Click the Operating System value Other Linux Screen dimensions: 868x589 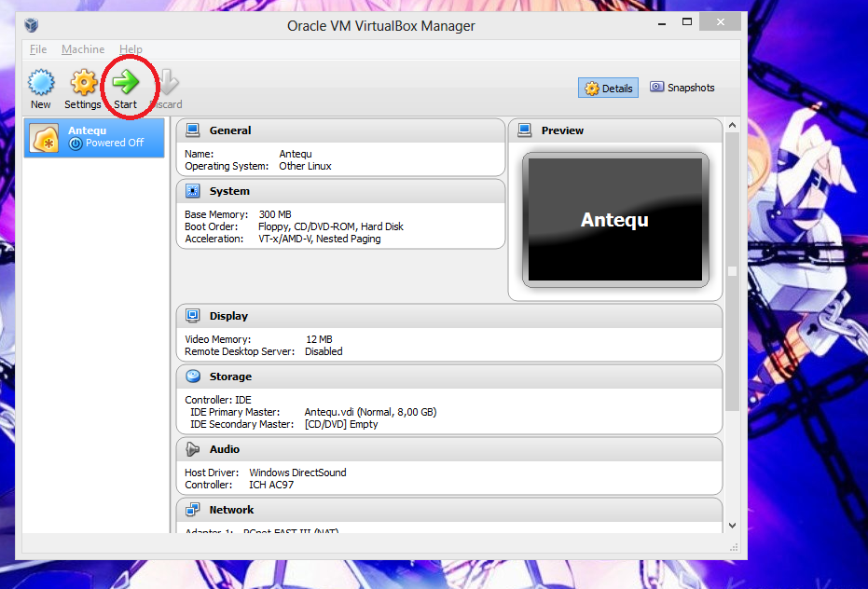[x=305, y=166]
